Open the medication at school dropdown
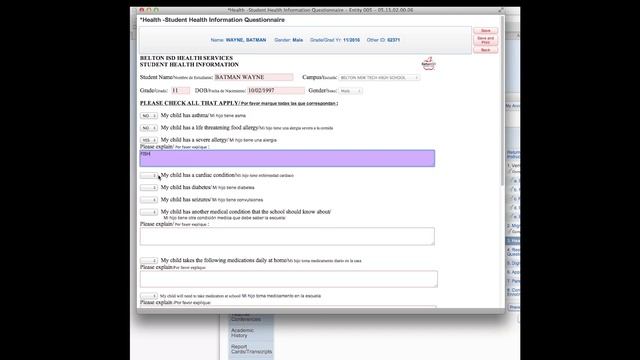This screenshot has height=360, width=640. [x=149, y=296]
